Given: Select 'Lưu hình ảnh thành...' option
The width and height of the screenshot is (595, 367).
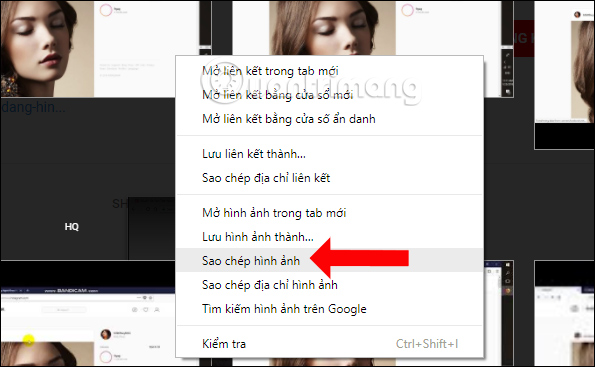Looking at the screenshot, I should 329,237.
